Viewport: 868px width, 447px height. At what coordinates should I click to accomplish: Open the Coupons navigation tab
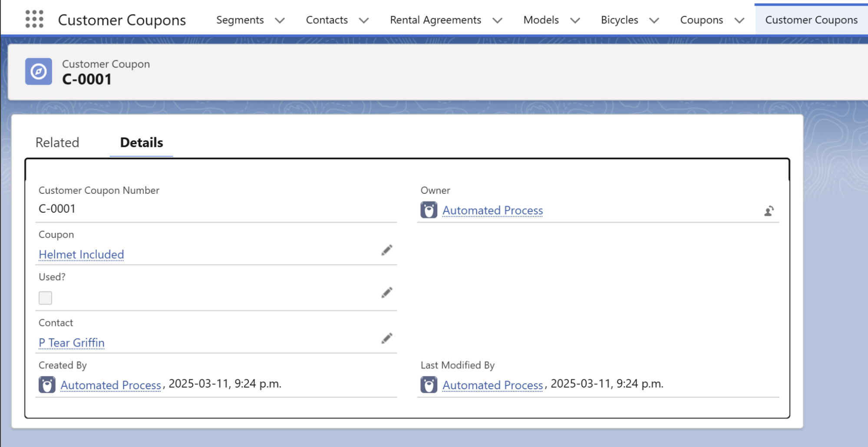click(x=702, y=20)
